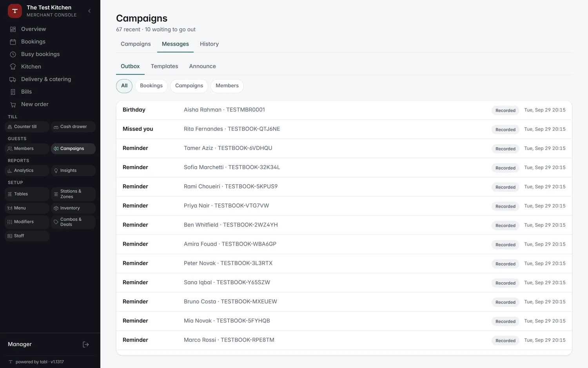Image resolution: width=588 pixels, height=368 pixels.
Task: Select the All filter chip
Action: [124, 86]
